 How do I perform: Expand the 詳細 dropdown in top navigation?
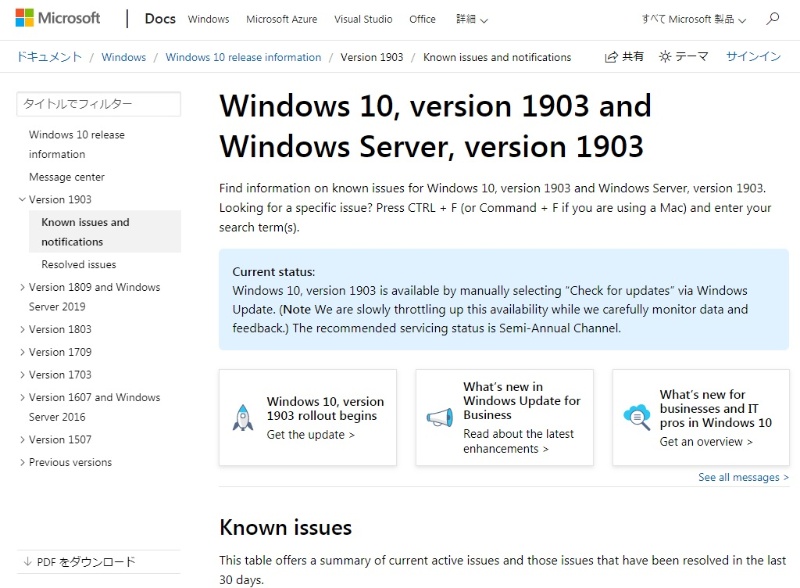pyautogui.click(x=472, y=19)
